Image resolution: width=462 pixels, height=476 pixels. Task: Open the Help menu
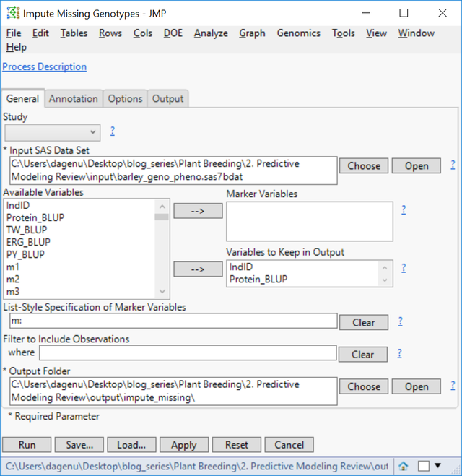point(17,47)
